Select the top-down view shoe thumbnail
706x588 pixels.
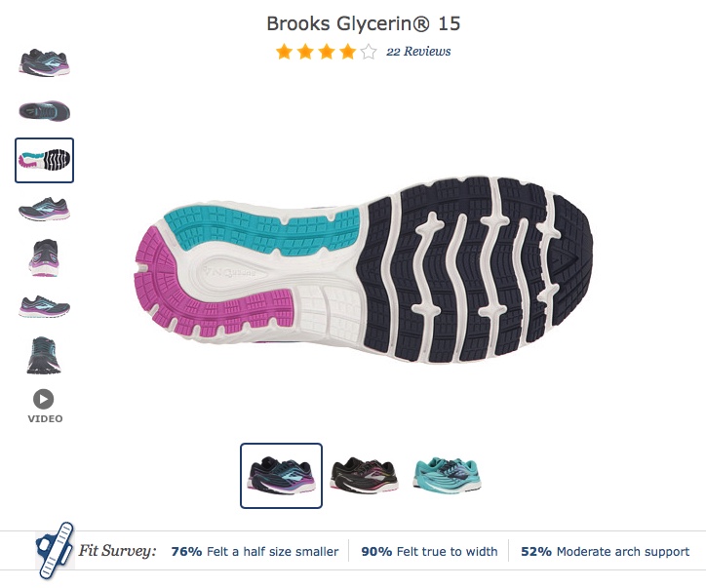pyautogui.click(x=44, y=111)
